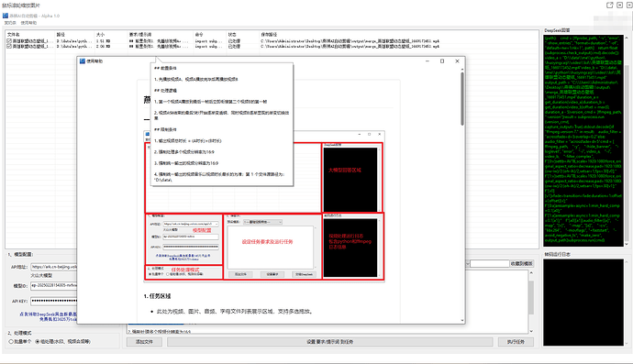633x364 pixels.
Task: Close the image preview with X icon
Action: click(x=629, y=5)
